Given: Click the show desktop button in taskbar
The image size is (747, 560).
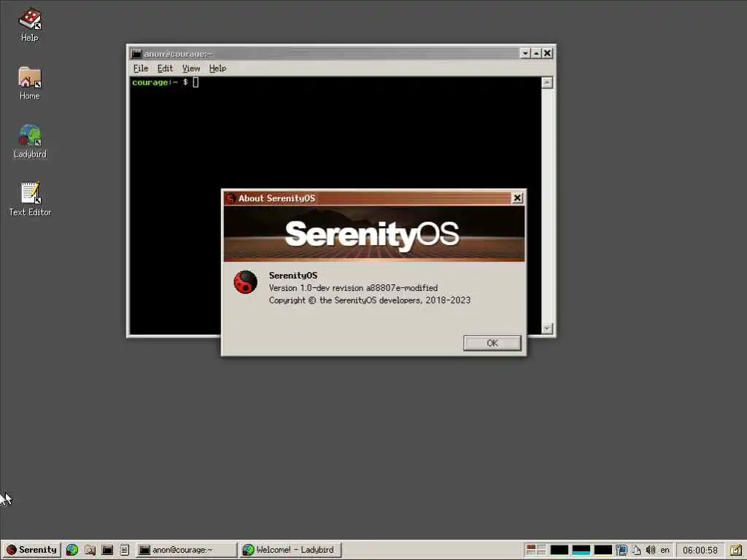Looking at the screenshot, I should coord(736,550).
